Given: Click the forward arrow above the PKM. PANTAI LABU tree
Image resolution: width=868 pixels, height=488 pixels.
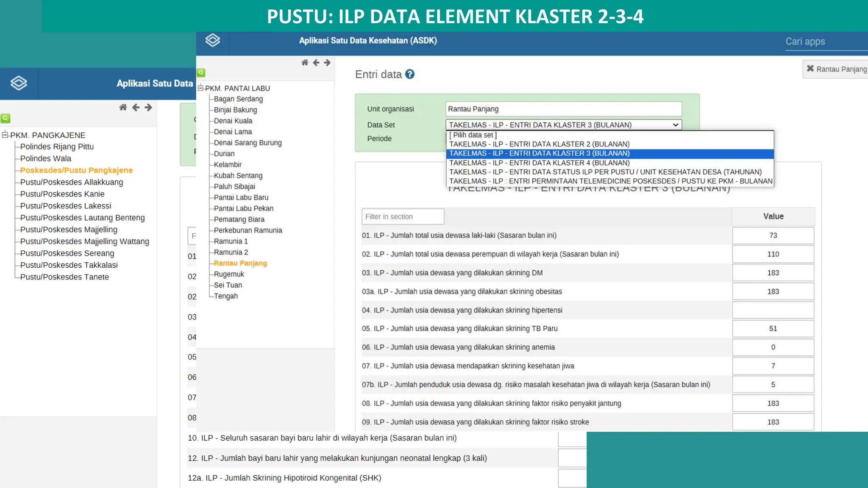Looking at the screenshot, I should tap(327, 63).
